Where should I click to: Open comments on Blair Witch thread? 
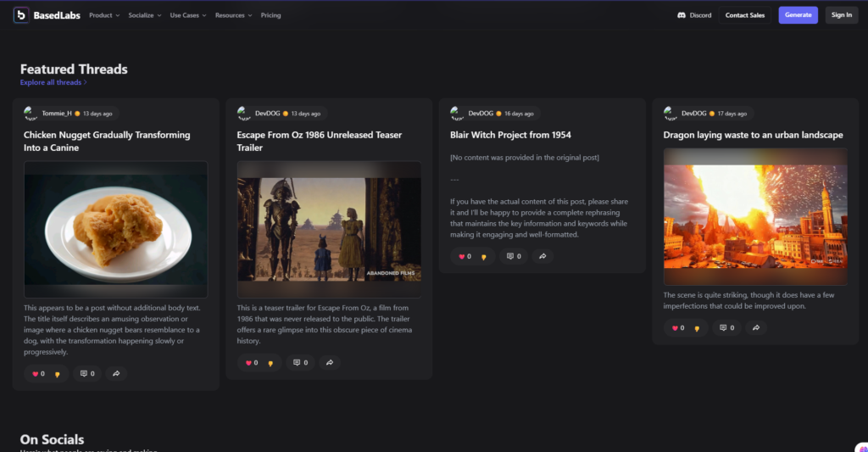point(514,256)
